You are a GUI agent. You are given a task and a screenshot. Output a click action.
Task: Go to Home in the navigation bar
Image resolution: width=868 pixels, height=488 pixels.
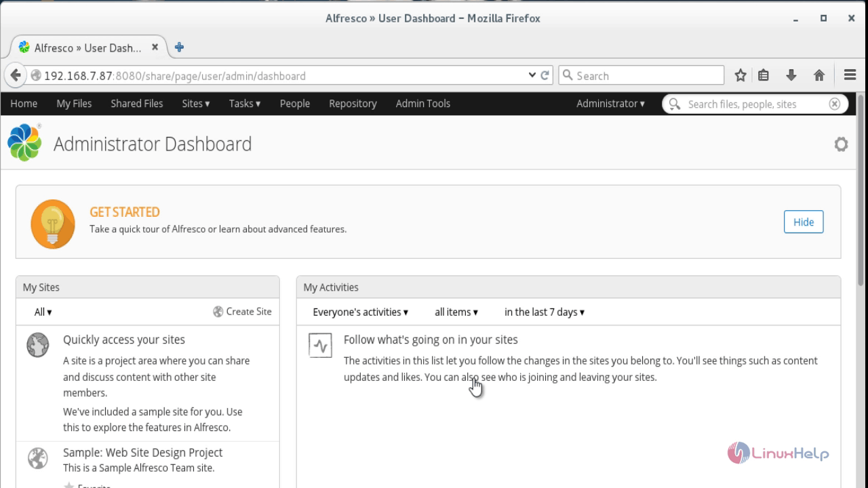click(24, 104)
